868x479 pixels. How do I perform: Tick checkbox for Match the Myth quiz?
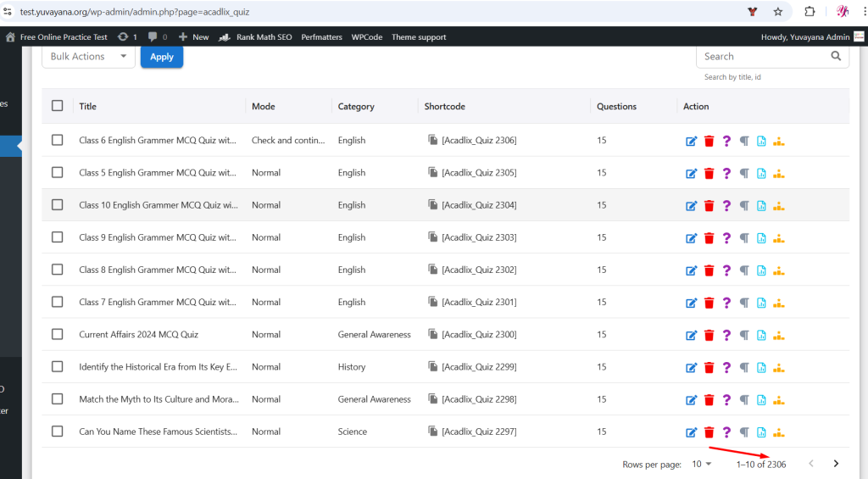[x=57, y=399]
